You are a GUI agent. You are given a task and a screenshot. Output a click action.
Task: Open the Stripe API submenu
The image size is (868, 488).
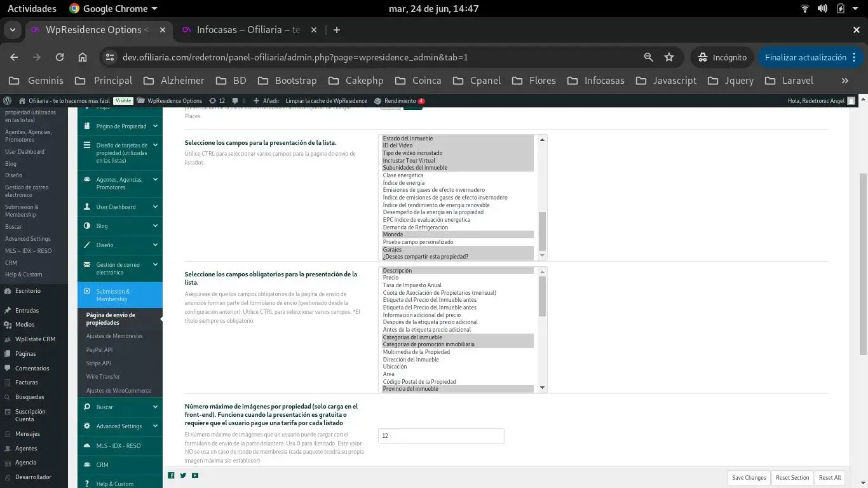(x=98, y=363)
